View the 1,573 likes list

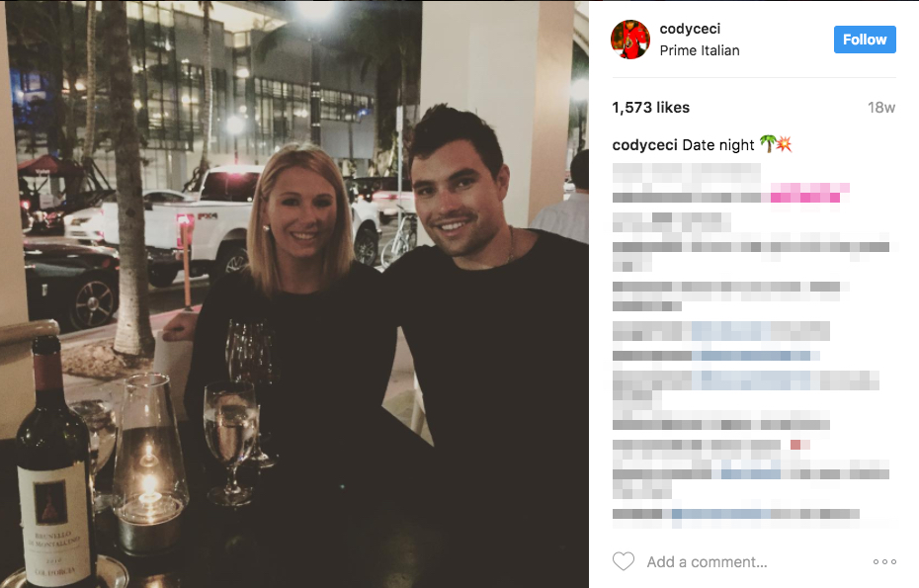(650, 108)
